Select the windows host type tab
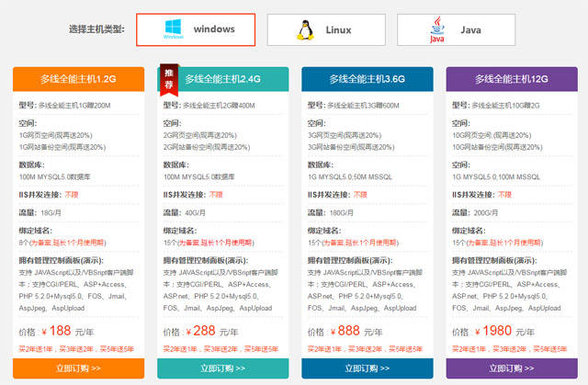588x385 pixels. [196, 29]
